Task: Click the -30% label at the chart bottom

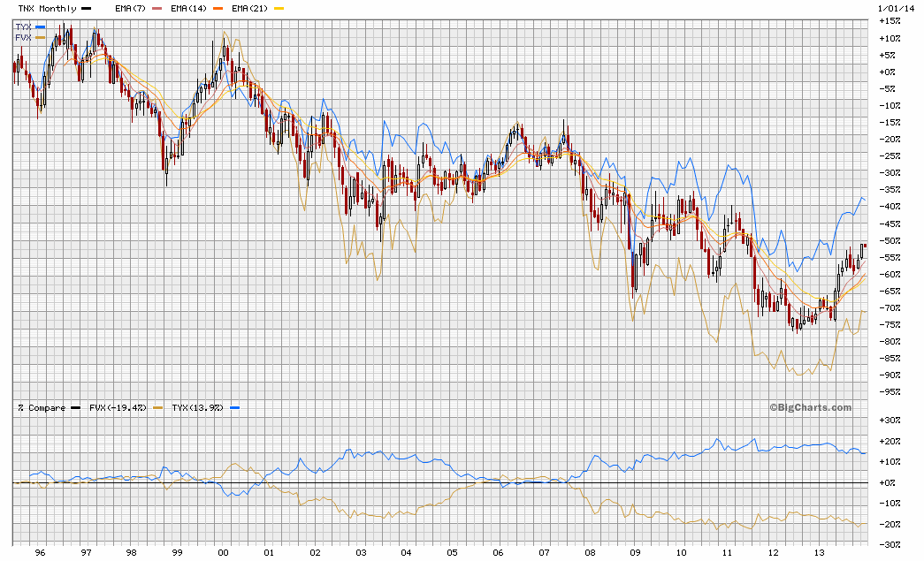Action: (x=890, y=545)
